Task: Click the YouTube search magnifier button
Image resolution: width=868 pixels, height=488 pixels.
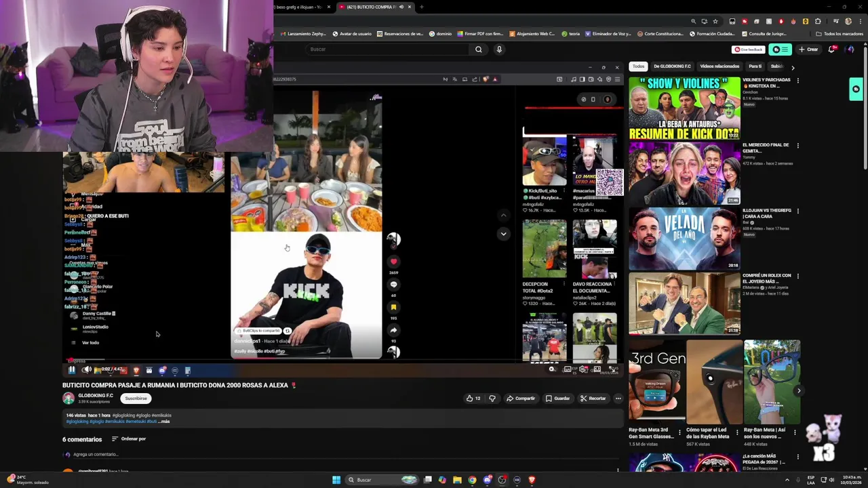Action: coord(478,49)
